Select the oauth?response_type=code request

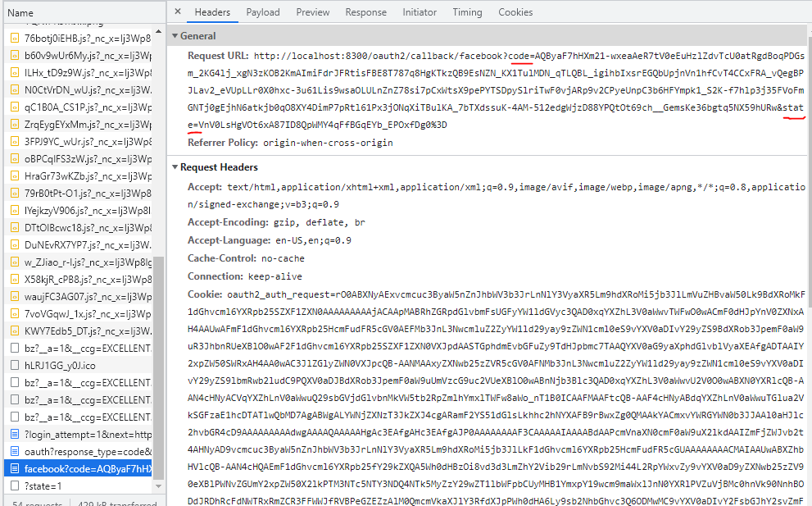pos(78,451)
